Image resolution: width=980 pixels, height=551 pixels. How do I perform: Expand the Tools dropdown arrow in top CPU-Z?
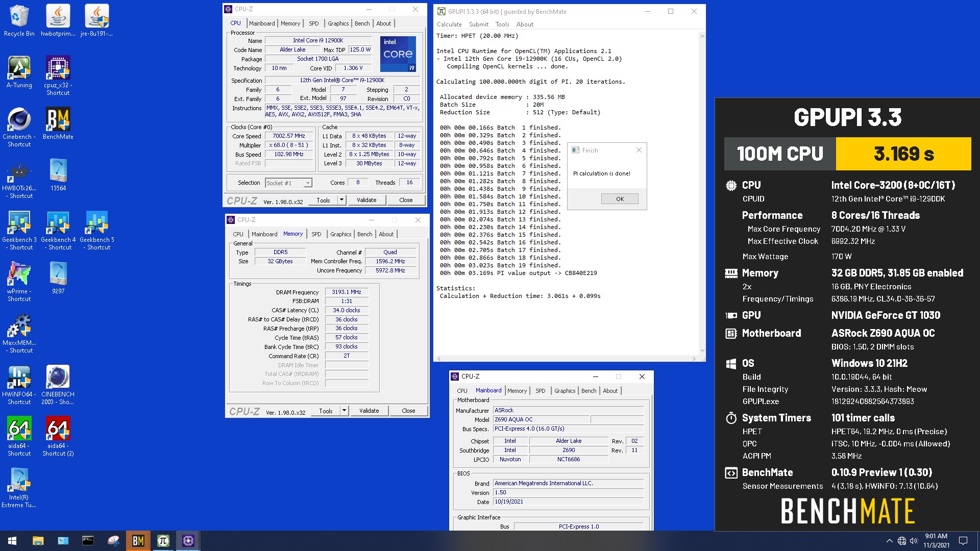coord(341,200)
